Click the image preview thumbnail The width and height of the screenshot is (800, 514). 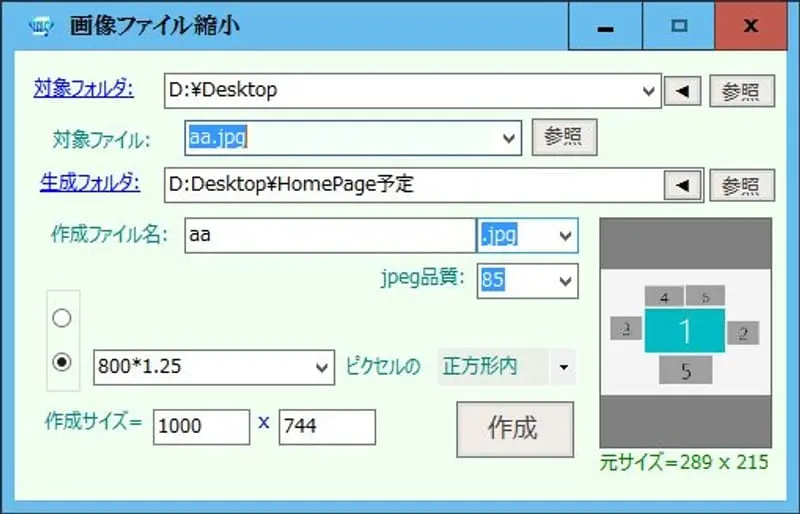point(685,333)
